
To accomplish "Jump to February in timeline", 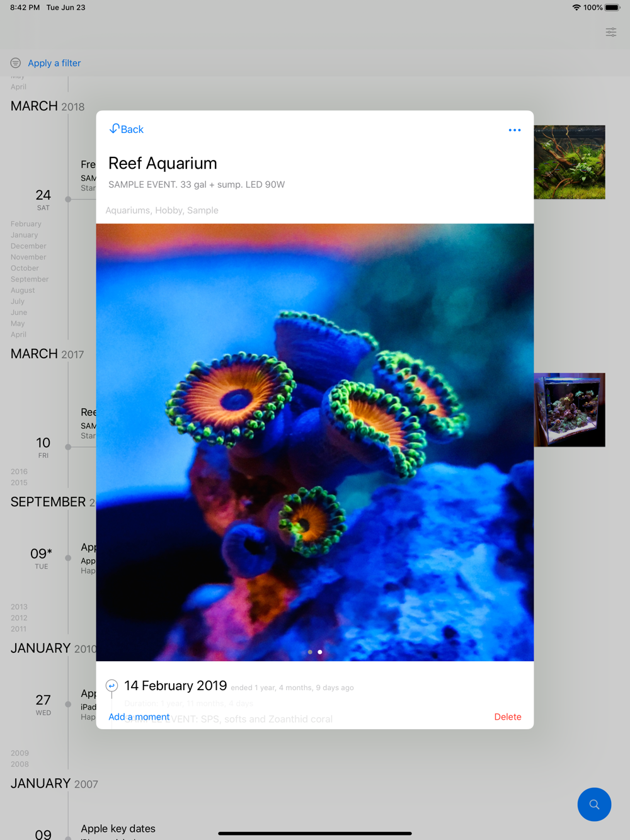I will point(26,224).
